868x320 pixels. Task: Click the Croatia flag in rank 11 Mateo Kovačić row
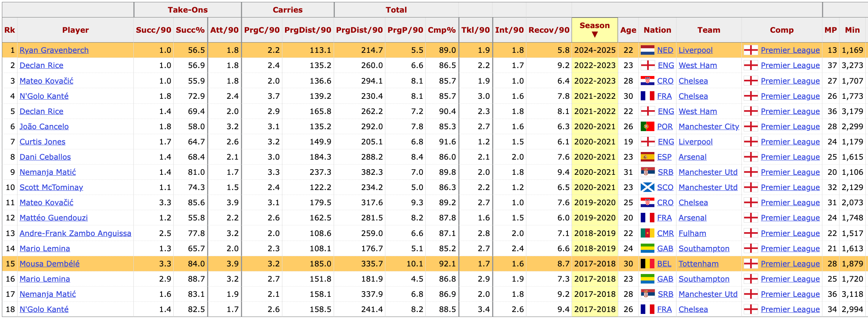click(647, 203)
